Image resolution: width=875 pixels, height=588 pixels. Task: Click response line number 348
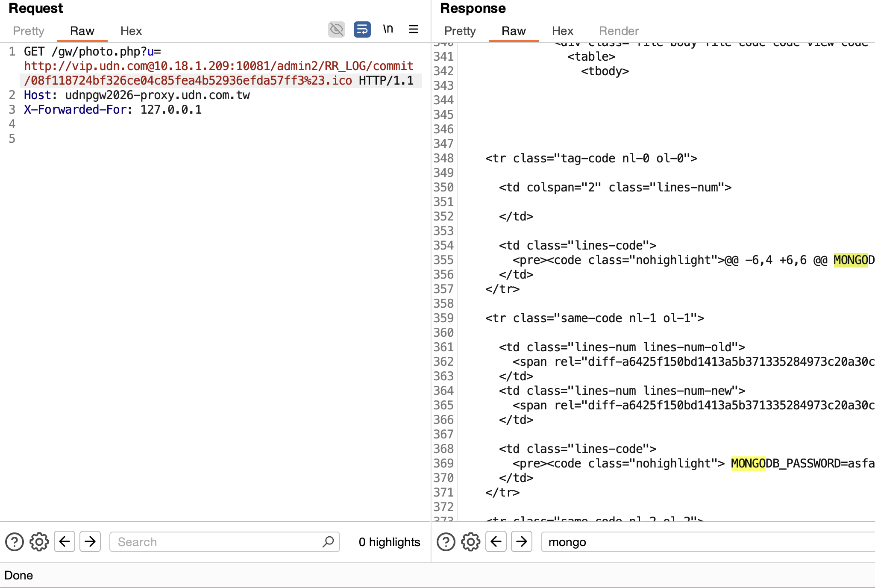coord(443,159)
